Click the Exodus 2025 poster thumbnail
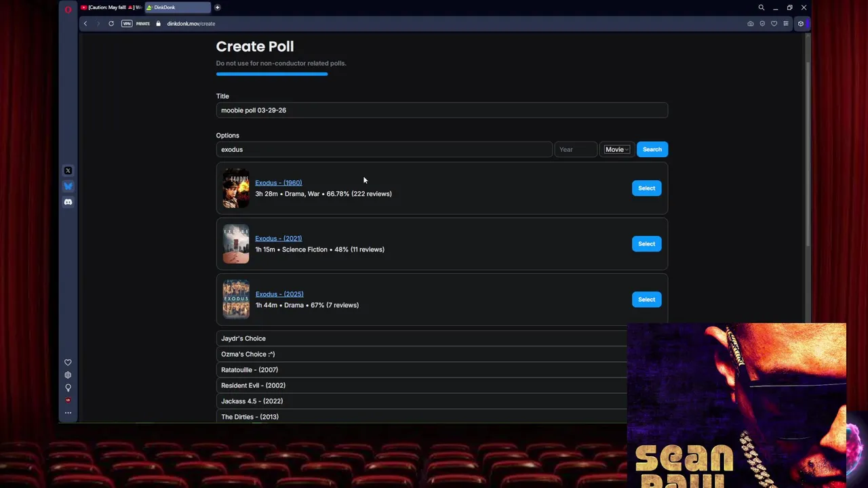The height and width of the screenshot is (488, 868). tap(236, 300)
